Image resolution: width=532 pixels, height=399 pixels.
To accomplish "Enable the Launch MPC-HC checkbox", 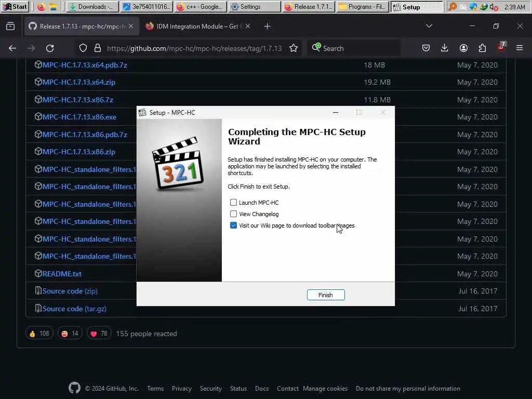I will point(233,203).
